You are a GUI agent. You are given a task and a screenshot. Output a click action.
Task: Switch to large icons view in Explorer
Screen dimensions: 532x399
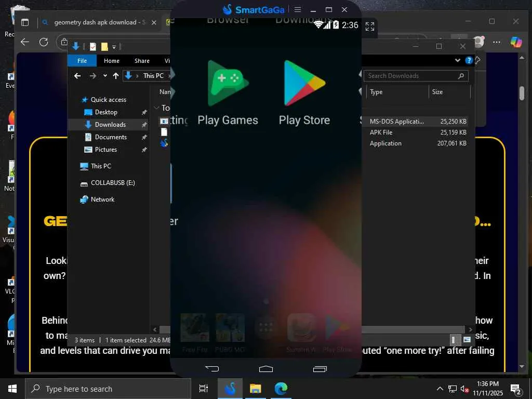[467, 340]
